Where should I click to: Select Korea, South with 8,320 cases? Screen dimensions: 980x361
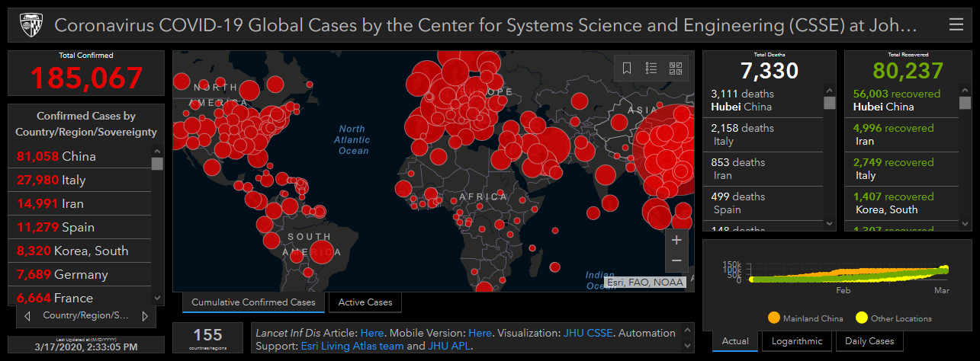(x=81, y=251)
